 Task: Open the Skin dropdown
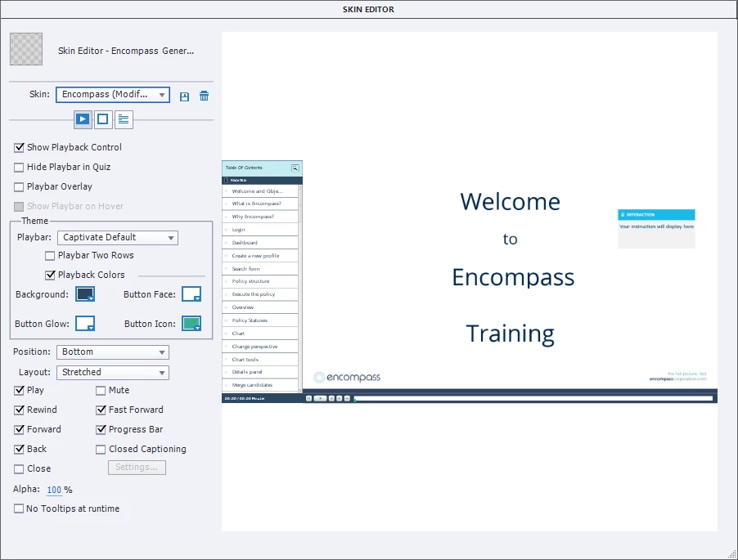112,95
